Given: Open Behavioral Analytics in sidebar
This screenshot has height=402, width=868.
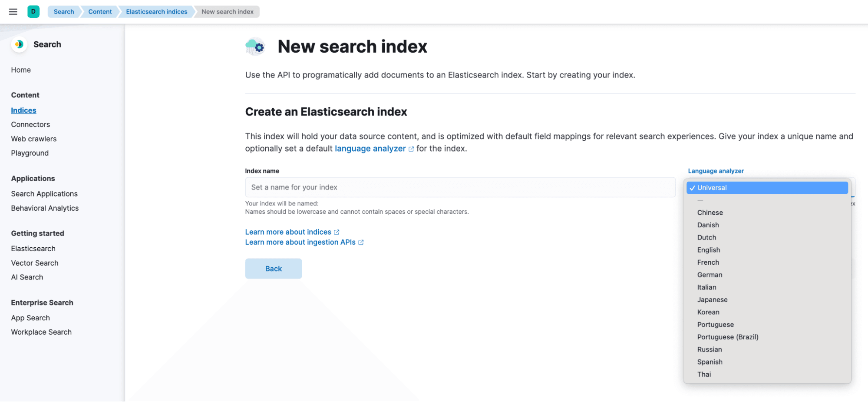Looking at the screenshot, I should tap(45, 209).
